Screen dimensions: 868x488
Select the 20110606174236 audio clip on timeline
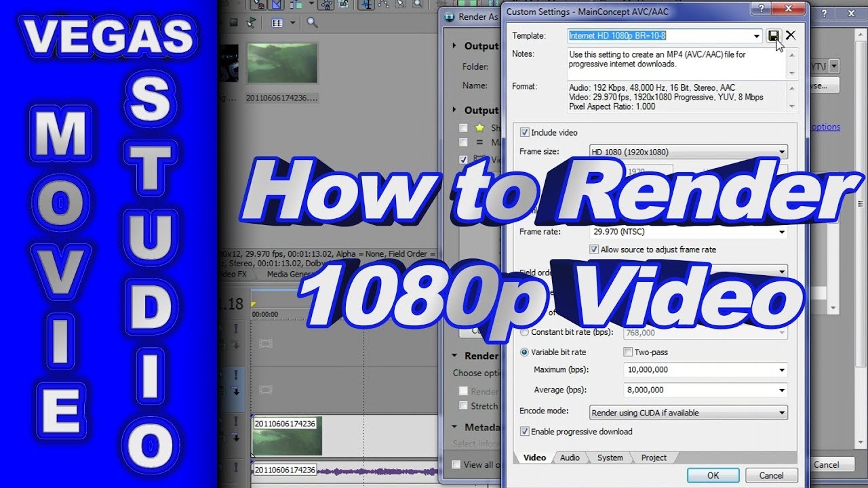(x=344, y=470)
